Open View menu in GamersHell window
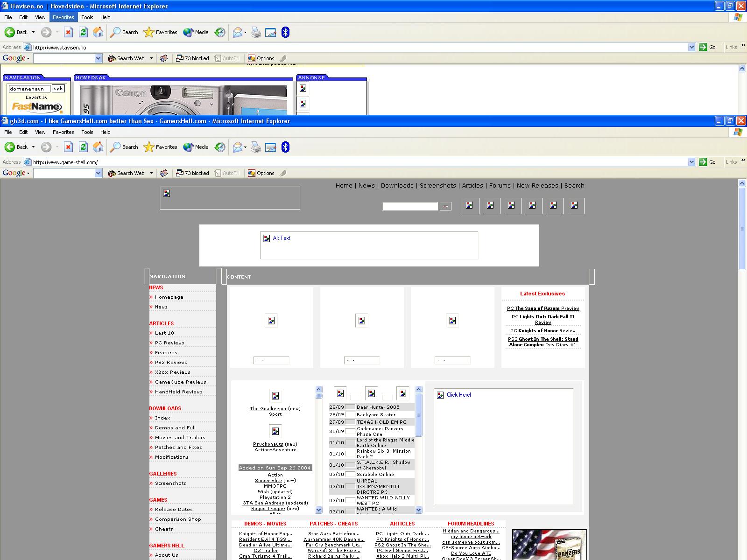This screenshot has width=747, height=560. [x=40, y=132]
